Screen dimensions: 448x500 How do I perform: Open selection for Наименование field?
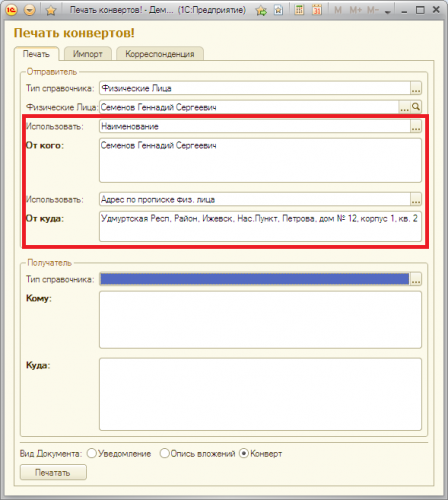416,126
